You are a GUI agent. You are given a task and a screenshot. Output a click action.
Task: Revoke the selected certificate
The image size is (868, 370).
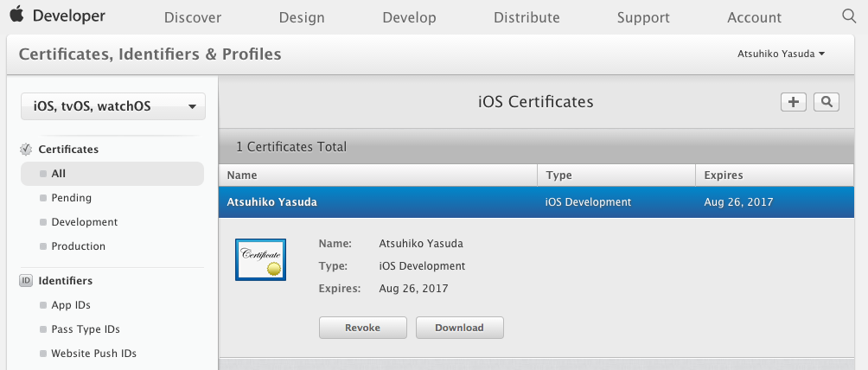click(x=362, y=328)
